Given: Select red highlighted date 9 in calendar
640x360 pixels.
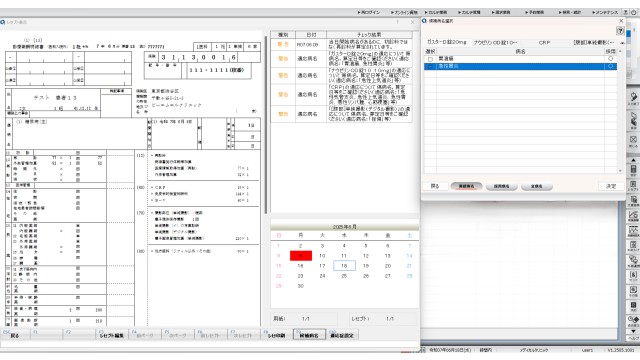Looking at the screenshot, I should pos(300,256).
